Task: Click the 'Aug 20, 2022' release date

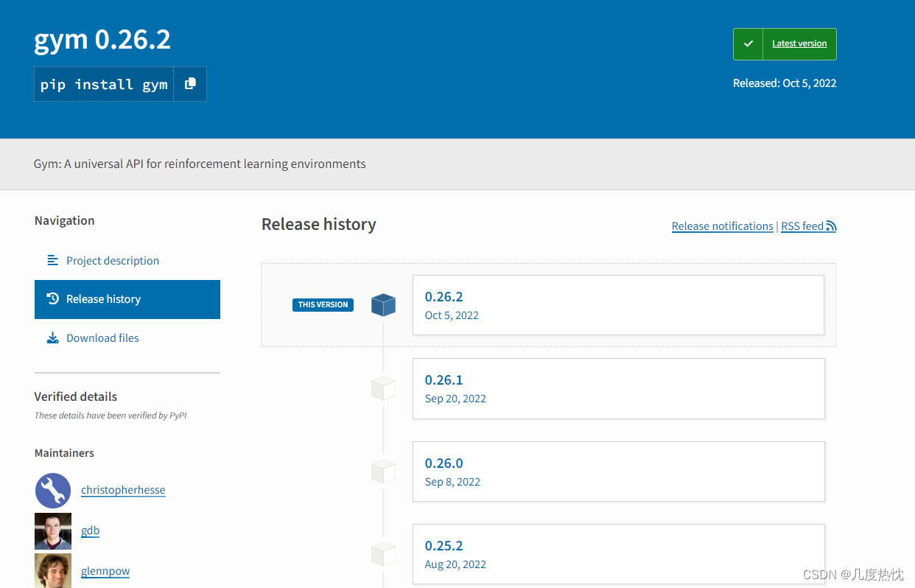Action: 455,564
